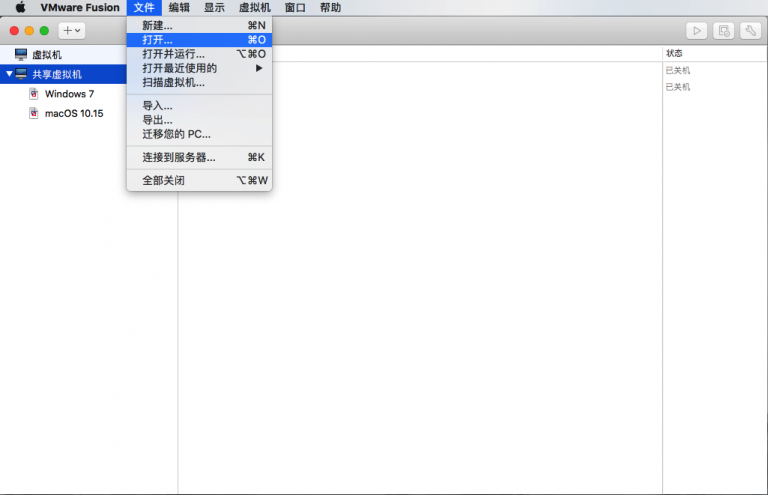The image size is (768, 495).
Task: Click the play start-up toolbar button
Action: [x=696, y=31]
